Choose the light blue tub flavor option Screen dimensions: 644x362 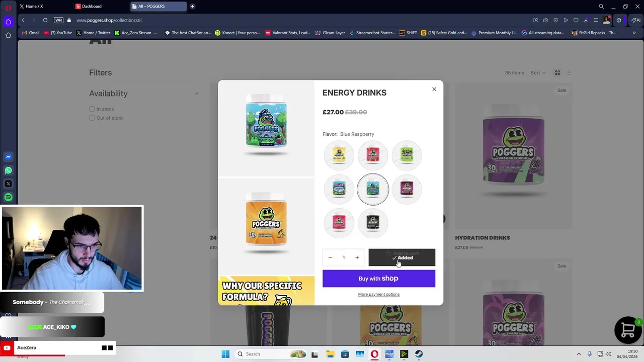[x=339, y=189]
